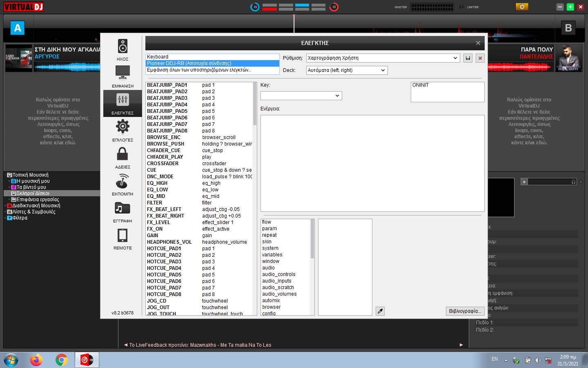Click the deck B album cover thumbnail
Viewport: 588px width, 368px height.
point(568,58)
